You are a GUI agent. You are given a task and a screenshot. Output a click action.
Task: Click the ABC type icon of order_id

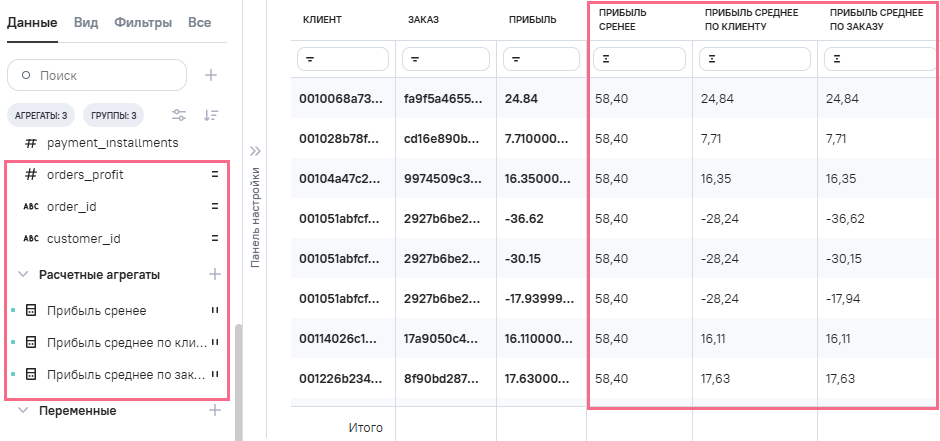pyautogui.click(x=31, y=207)
